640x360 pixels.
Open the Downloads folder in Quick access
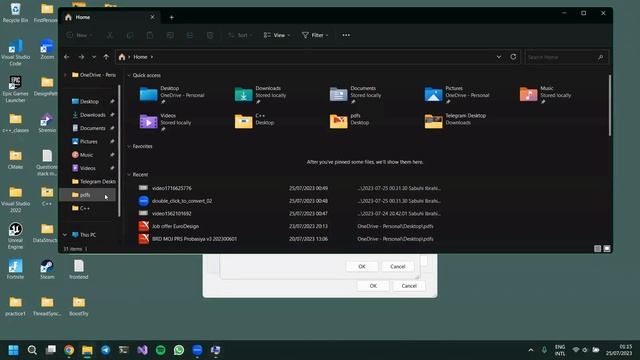pyautogui.click(x=261, y=95)
